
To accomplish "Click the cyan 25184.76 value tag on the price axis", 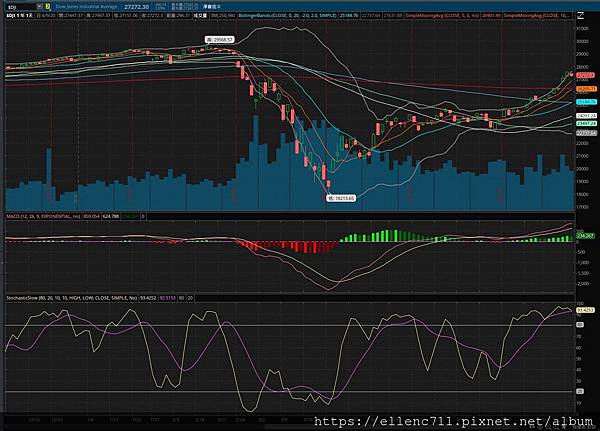I will coord(586,102).
